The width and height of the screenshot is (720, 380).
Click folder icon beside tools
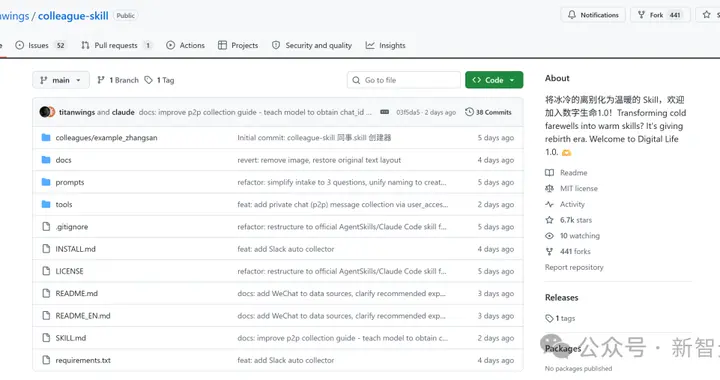(x=46, y=204)
